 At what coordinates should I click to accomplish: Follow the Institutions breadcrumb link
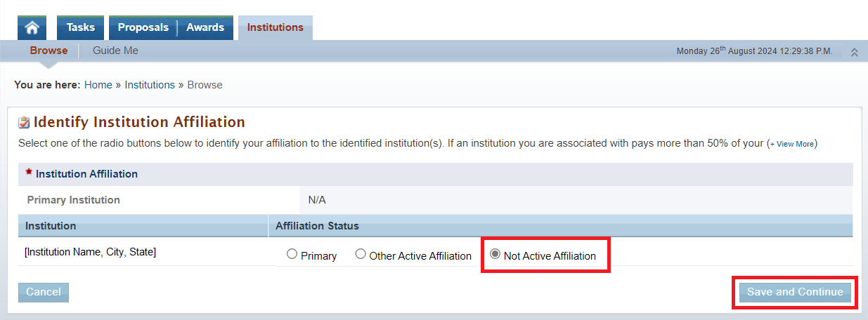150,85
